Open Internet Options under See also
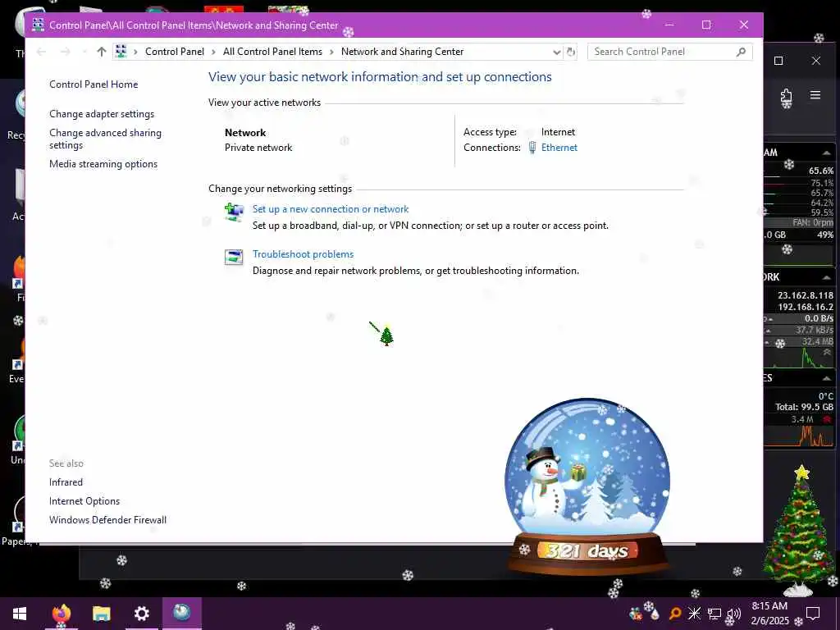 (x=84, y=501)
